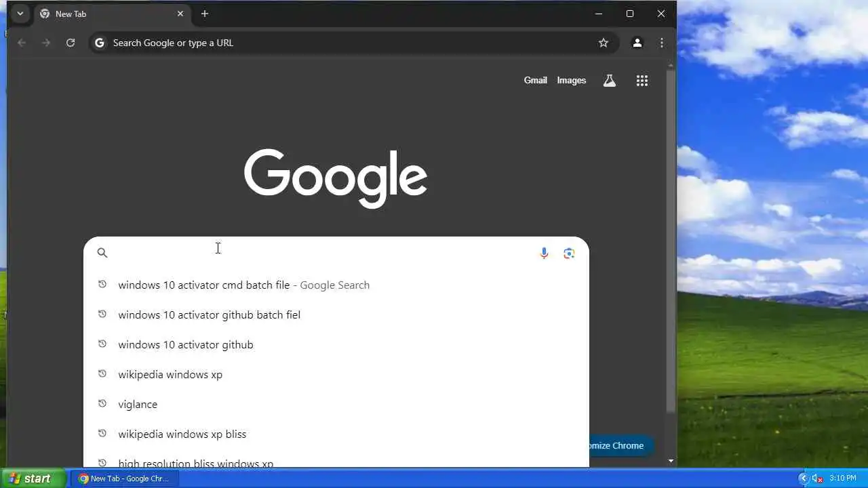Open the tab search dropdown arrow
The width and height of the screenshot is (868, 488).
[x=20, y=14]
